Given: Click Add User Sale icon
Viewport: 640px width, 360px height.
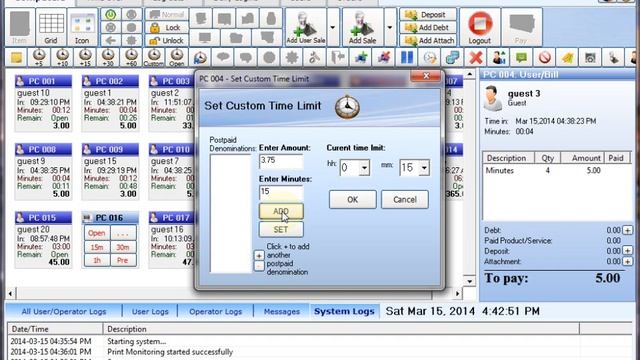Looking at the screenshot, I should tap(306, 27).
